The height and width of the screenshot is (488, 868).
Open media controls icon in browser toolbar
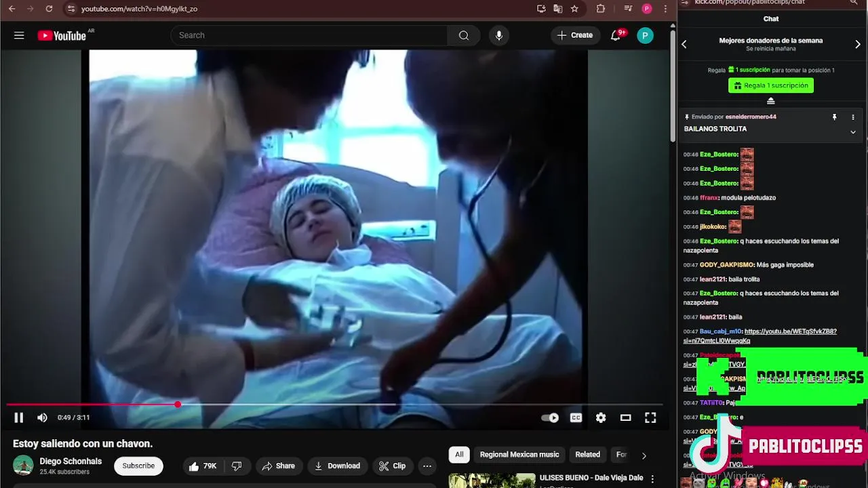629,9
